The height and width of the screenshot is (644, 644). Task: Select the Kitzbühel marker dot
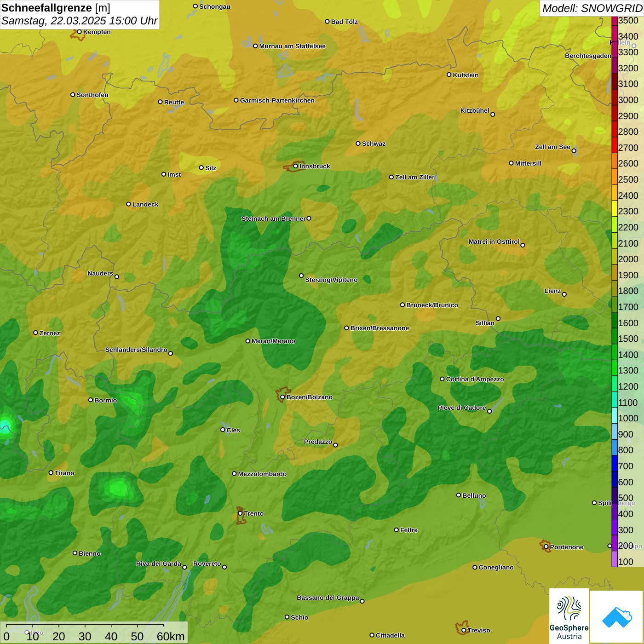[493, 115]
